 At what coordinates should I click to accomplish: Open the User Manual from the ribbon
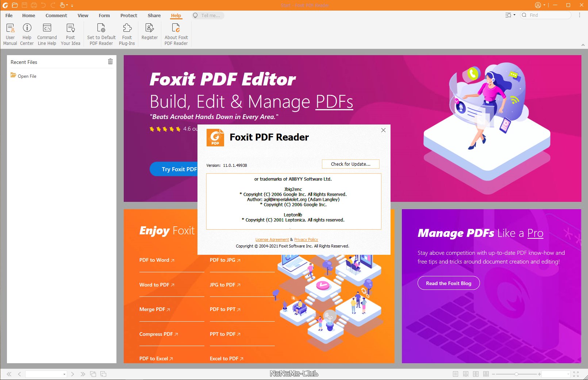click(x=10, y=34)
